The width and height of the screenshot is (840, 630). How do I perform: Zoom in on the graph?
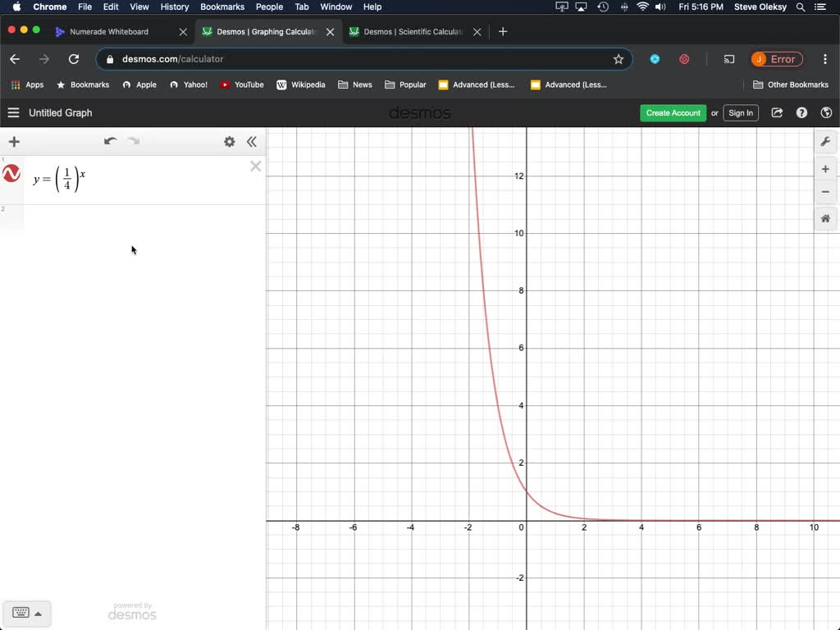pyautogui.click(x=825, y=169)
